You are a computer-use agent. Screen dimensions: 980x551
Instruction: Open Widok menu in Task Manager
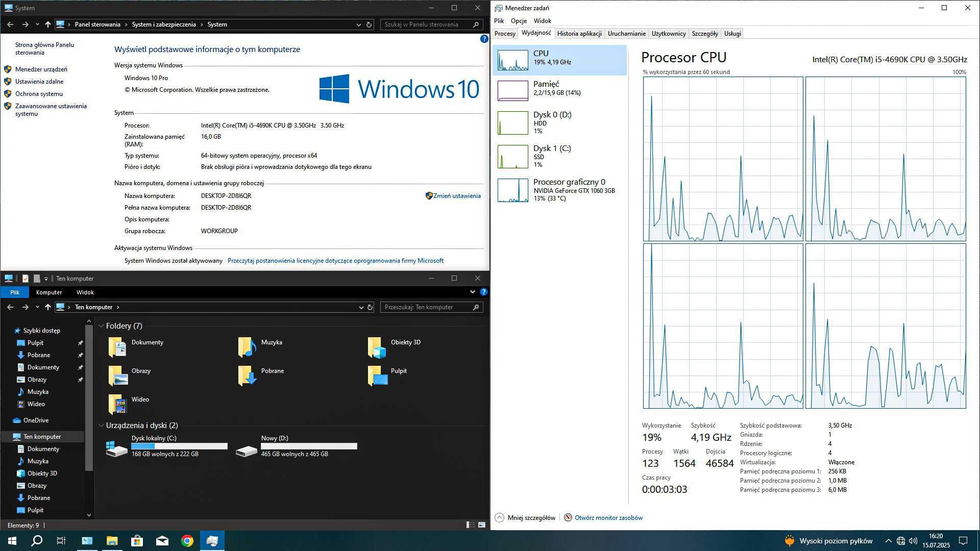[x=543, y=21]
